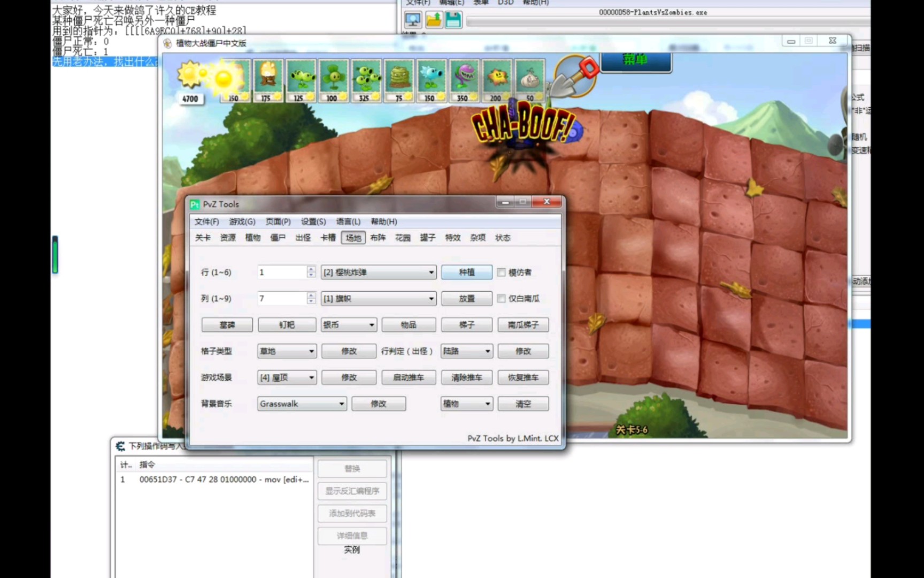Viewport: 924px width, 578px height.
Task: Click the 钉耙 rake button
Action: coord(287,325)
